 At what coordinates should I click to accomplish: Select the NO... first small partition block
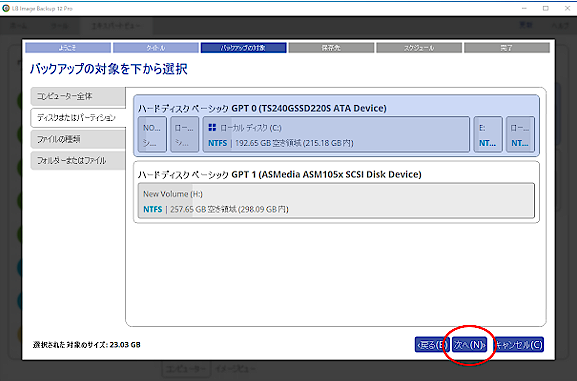pos(152,134)
